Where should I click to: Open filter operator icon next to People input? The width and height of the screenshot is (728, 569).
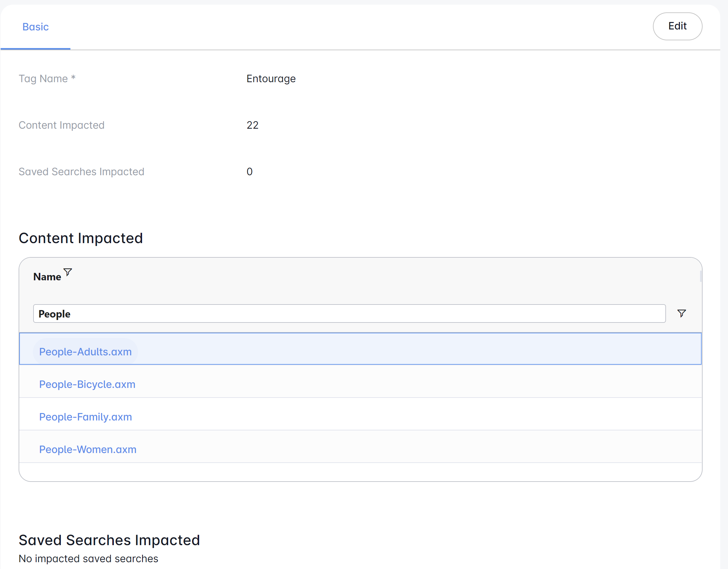tap(681, 313)
